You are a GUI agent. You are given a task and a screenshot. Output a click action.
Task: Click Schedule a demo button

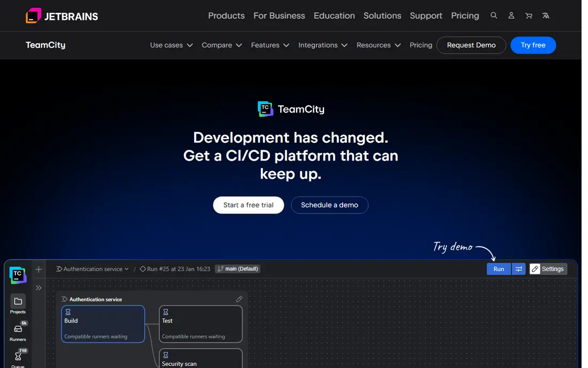(x=329, y=205)
